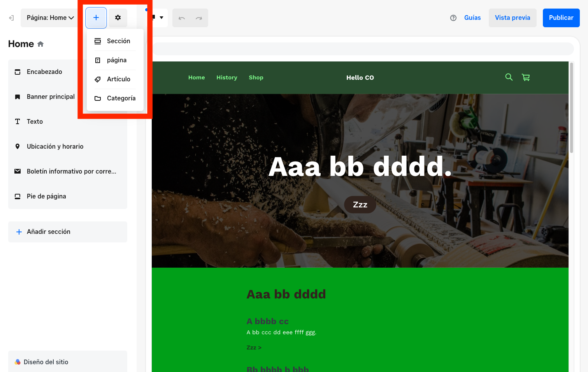Click the help question mark icon

tap(453, 18)
